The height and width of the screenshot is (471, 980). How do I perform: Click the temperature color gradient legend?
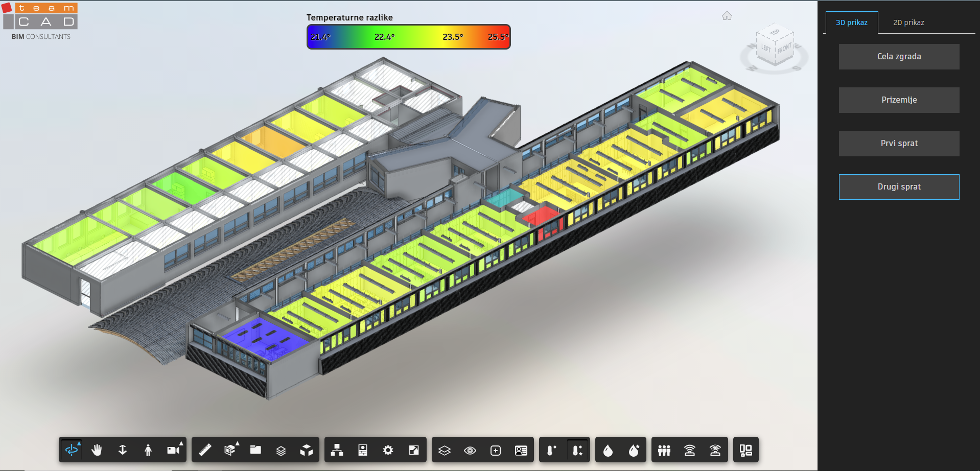tap(408, 37)
